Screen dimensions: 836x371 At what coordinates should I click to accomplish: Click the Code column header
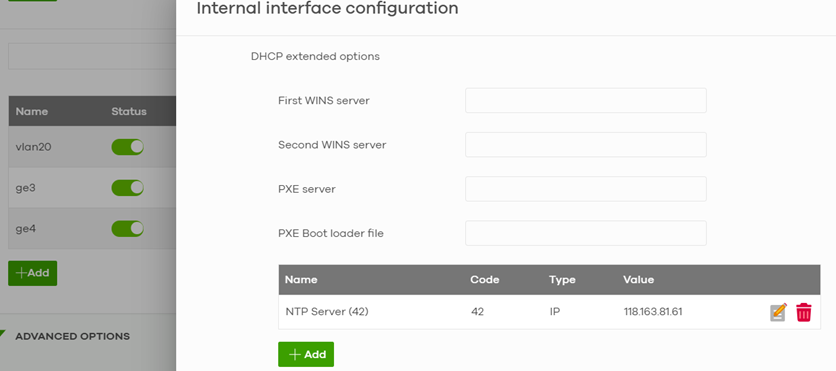point(485,280)
